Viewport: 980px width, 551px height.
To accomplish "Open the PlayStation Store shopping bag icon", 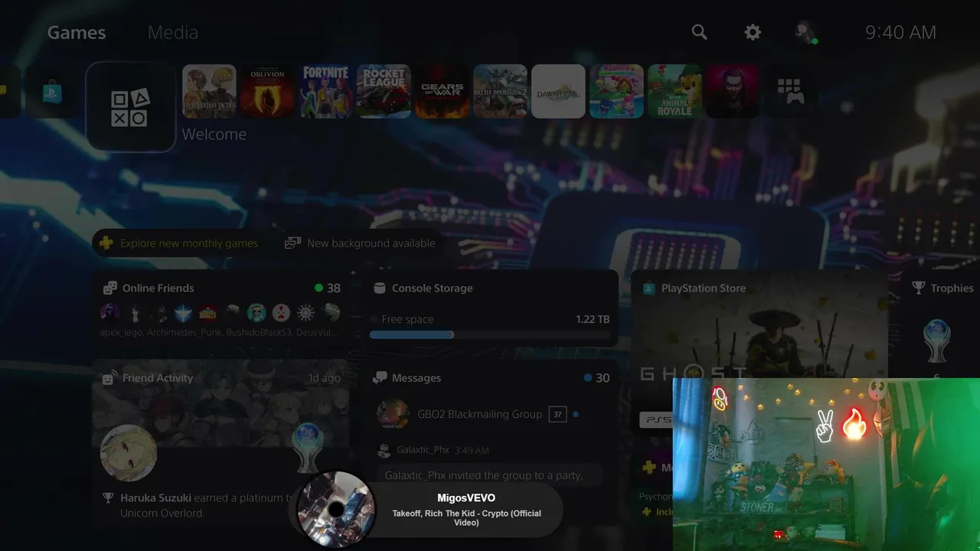I will [x=52, y=92].
